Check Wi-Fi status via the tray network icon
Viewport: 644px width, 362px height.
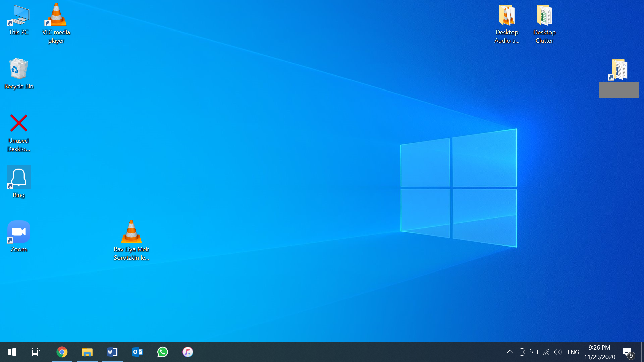coord(546,352)
